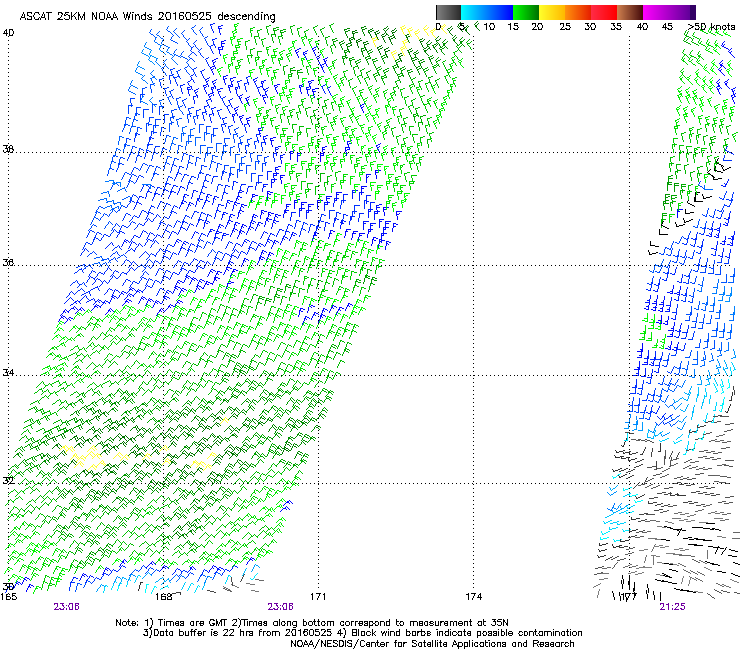Click the yellow 20-25 knots legend swatch

552,12
